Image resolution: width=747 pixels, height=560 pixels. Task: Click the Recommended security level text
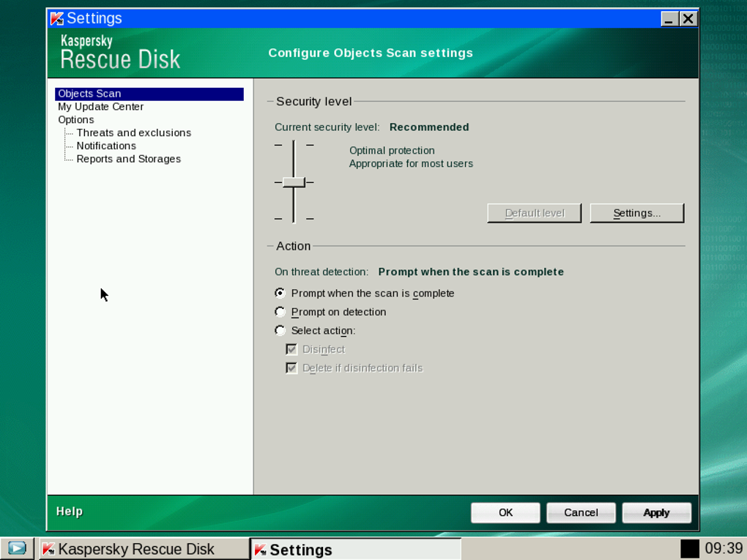(x=429, y=127)
